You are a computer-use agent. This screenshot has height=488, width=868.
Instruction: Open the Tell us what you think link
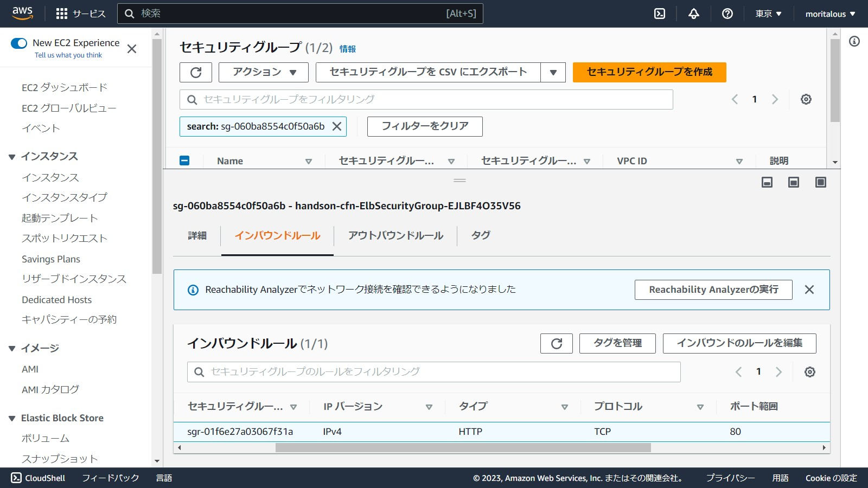pyautogui.click(x=68, y=55)
